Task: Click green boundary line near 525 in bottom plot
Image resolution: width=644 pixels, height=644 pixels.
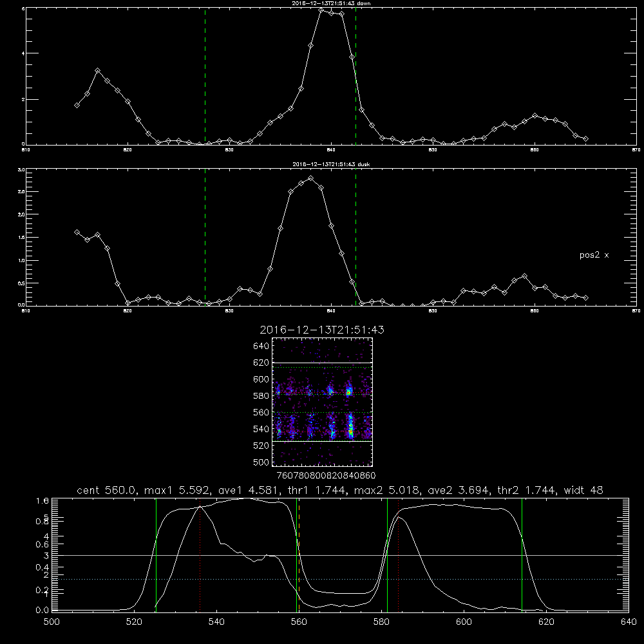Action: pos(156,554)
